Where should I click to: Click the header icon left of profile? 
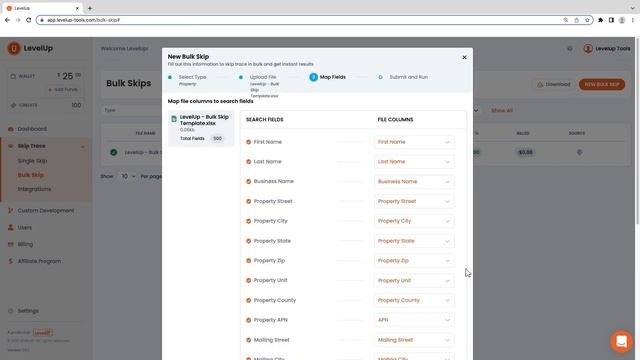pos(570,49)
